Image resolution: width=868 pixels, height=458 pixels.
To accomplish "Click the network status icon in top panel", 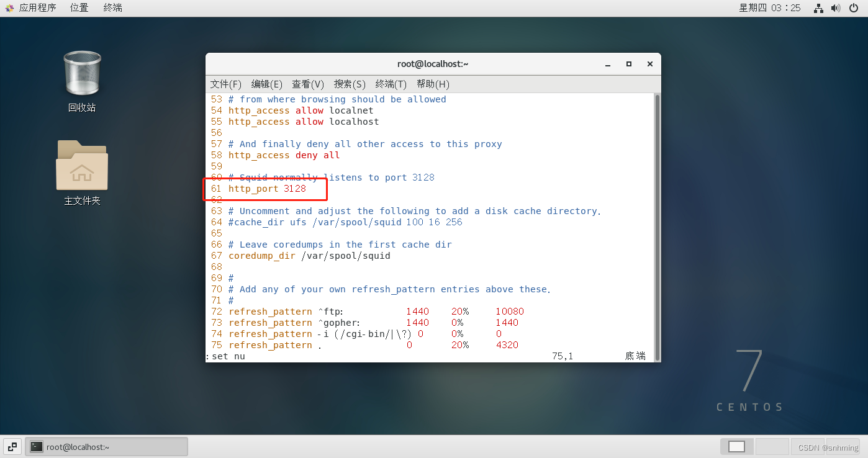I will pos(818,8).
